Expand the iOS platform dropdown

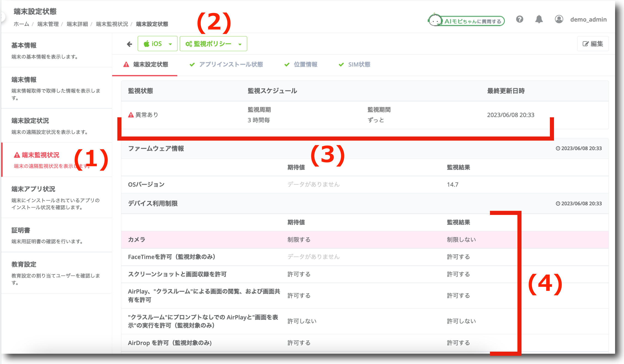click(157, 44)
